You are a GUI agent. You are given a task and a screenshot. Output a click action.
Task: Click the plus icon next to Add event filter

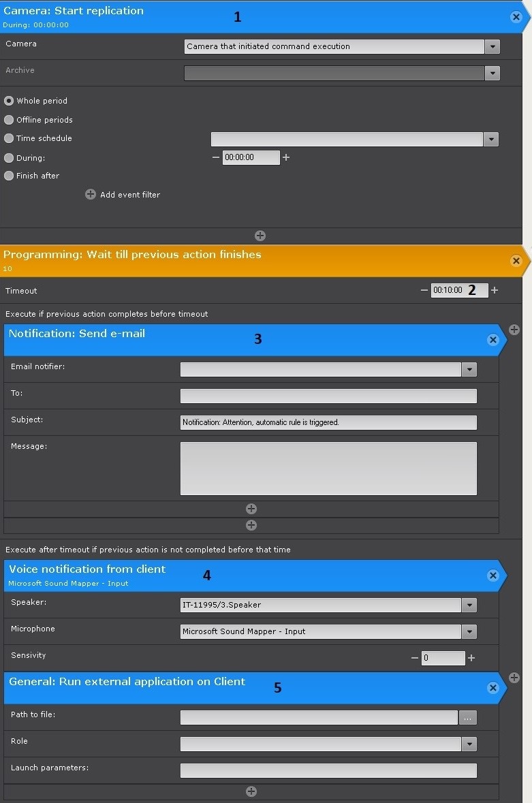point(91,194)
